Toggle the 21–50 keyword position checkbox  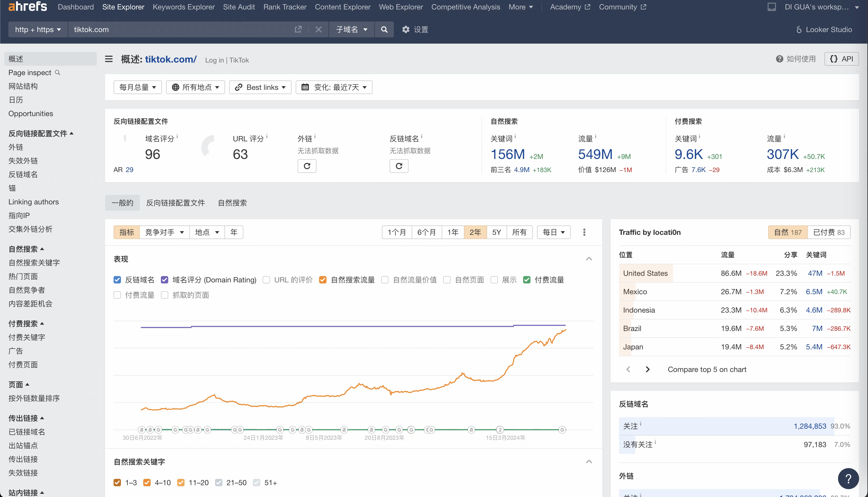pyautogui.click(x=219, y=482)
